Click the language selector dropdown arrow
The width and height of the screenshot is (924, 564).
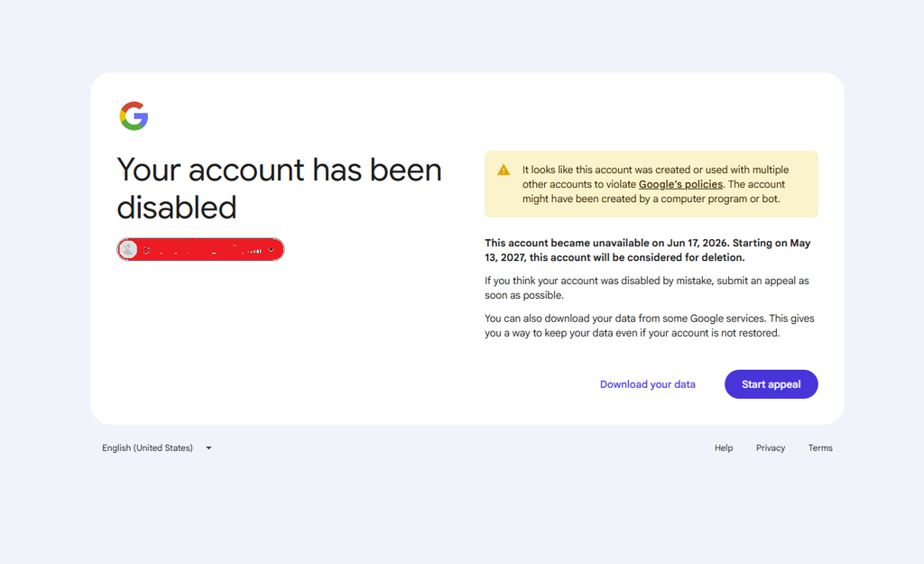pos(208,448)
